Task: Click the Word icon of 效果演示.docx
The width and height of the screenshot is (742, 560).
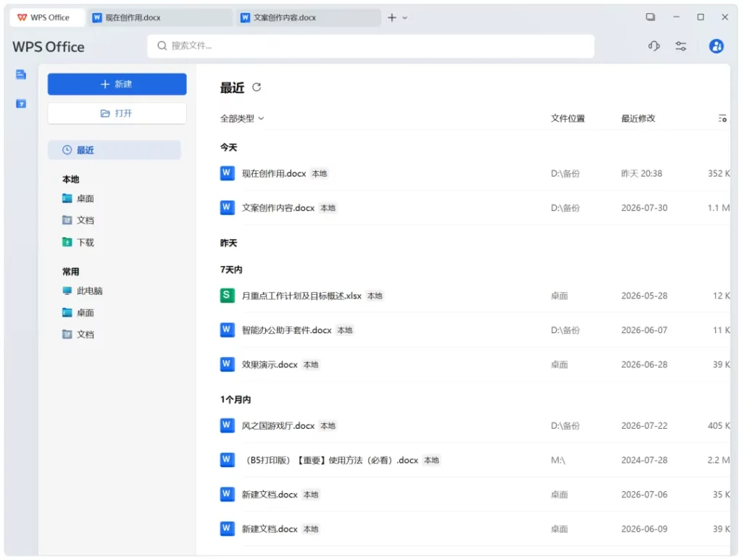Action: coord(227,364)
